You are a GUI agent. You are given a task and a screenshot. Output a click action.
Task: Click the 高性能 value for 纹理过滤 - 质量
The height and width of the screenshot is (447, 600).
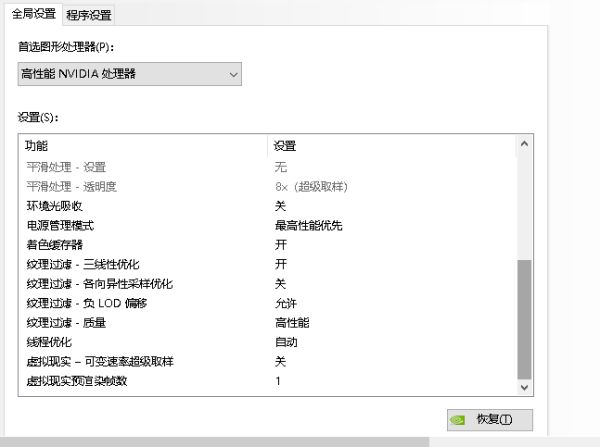coord(292,323)
